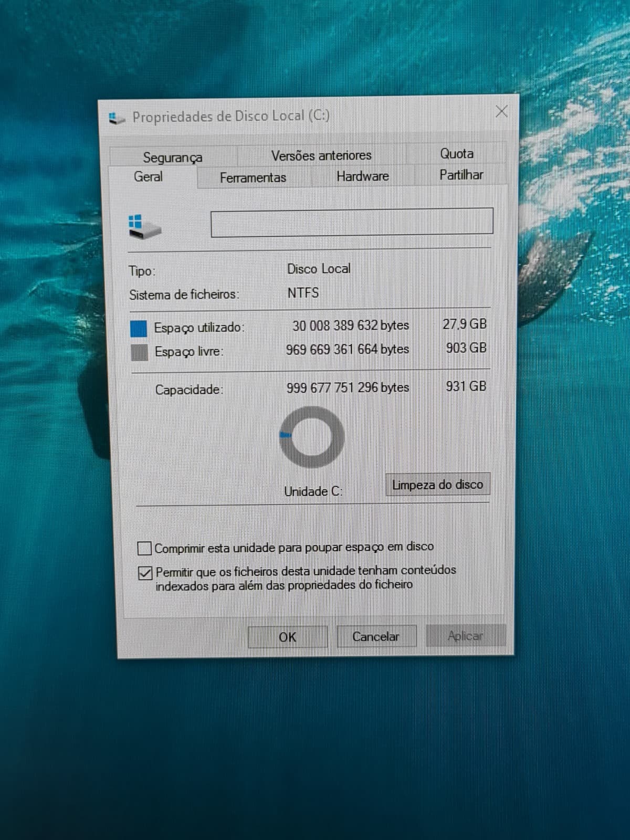Switch to the Hardware tab
630x840 pixels.
click(x=363, y=176)
